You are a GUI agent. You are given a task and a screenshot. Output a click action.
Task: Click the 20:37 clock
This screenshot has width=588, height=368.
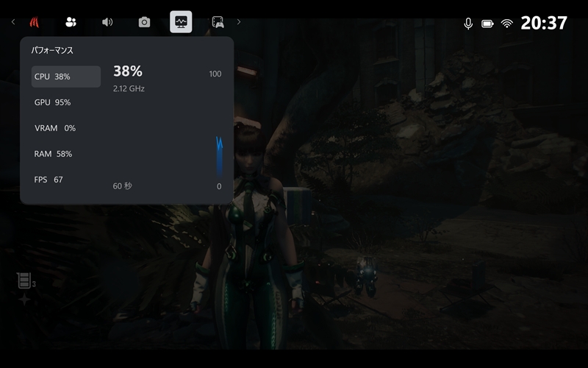click(544, 23)
